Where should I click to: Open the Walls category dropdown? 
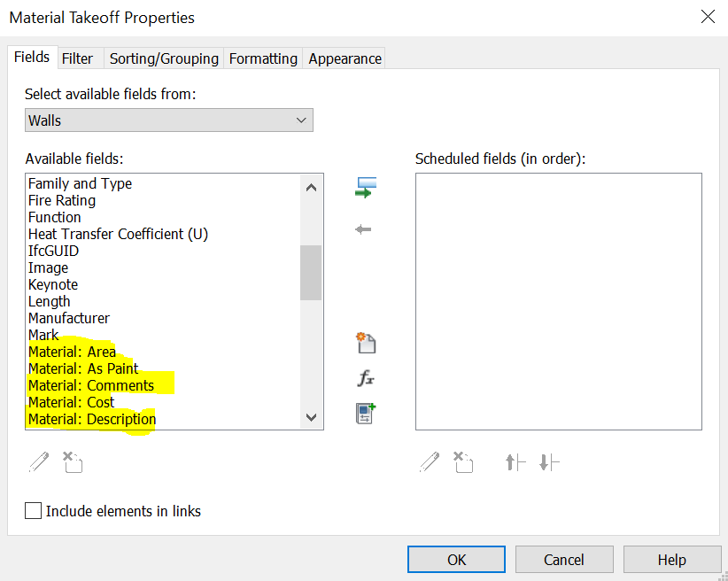click(x=168, y=120)
